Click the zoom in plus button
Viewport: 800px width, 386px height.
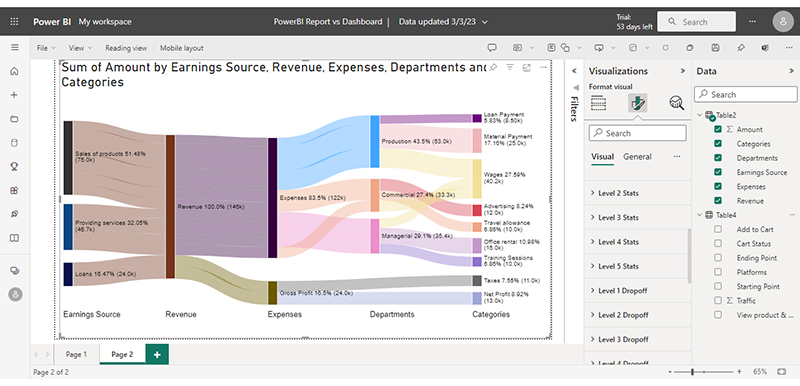[x=739, y=372]
